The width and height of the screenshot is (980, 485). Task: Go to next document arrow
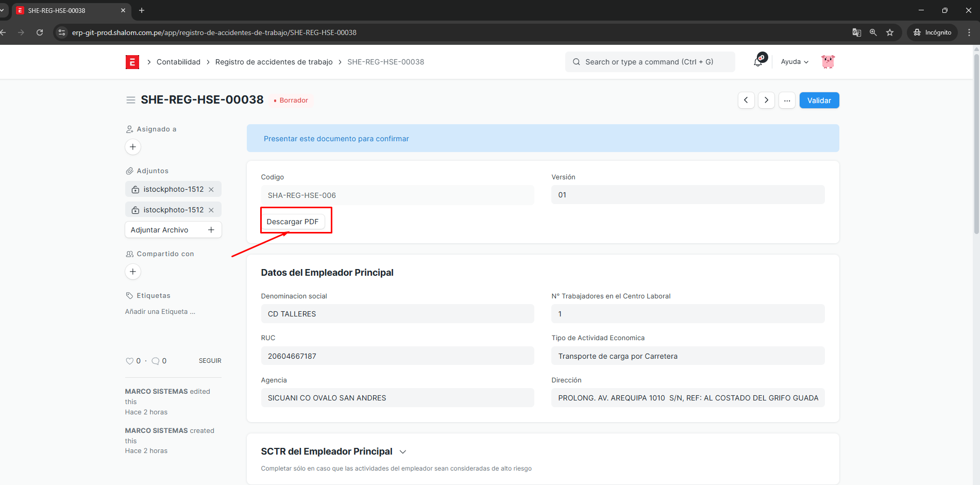(766, 101)
